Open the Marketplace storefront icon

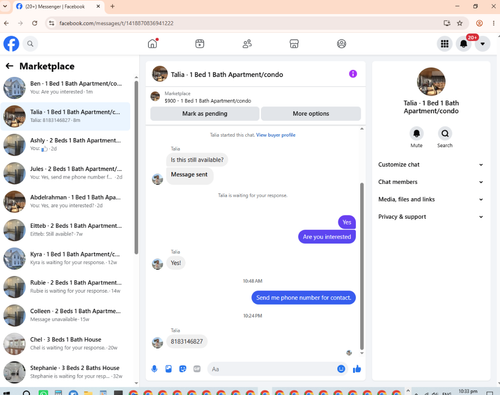294,44
